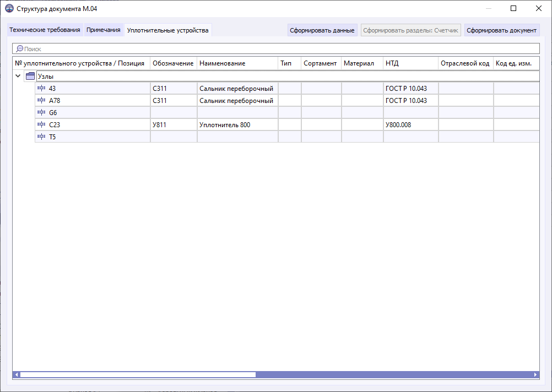Click the seal device icon beside row G6

tap(41, 112)
